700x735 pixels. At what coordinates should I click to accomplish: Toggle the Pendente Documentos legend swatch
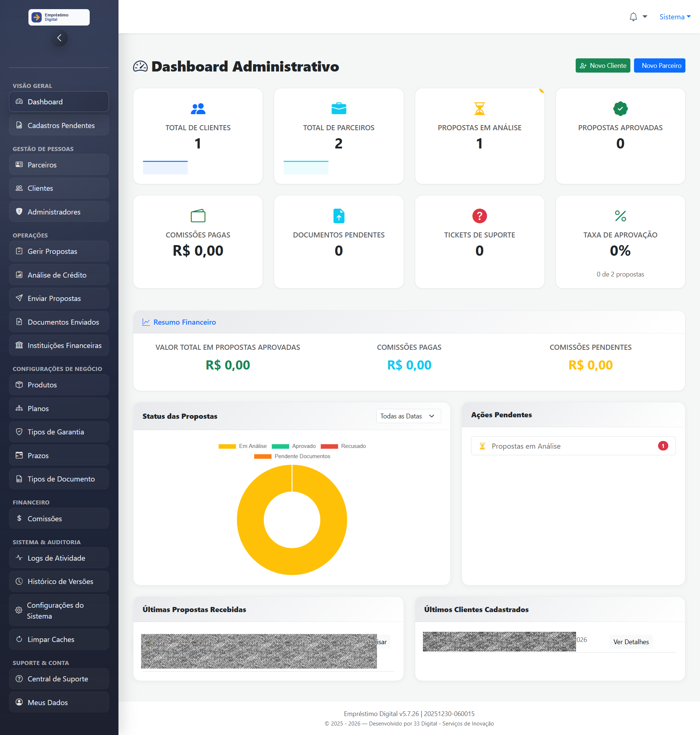(x=263, y=456)
